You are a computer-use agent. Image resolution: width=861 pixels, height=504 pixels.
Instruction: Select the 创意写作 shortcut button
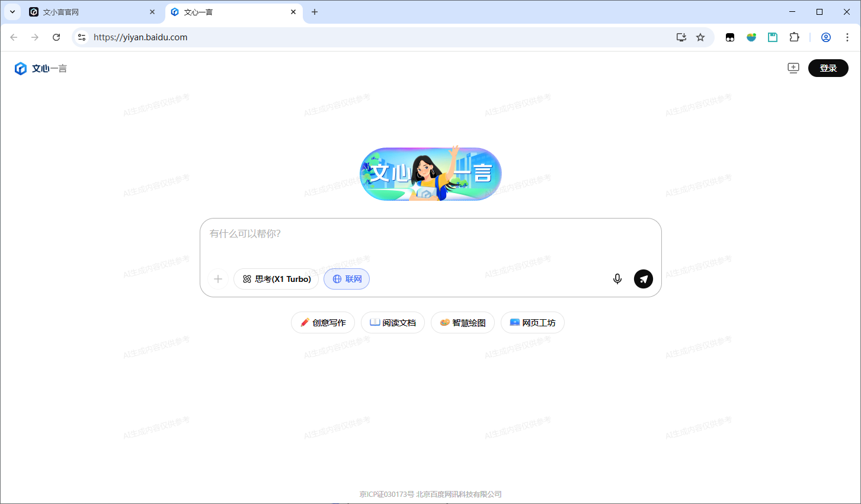[323, 323]
